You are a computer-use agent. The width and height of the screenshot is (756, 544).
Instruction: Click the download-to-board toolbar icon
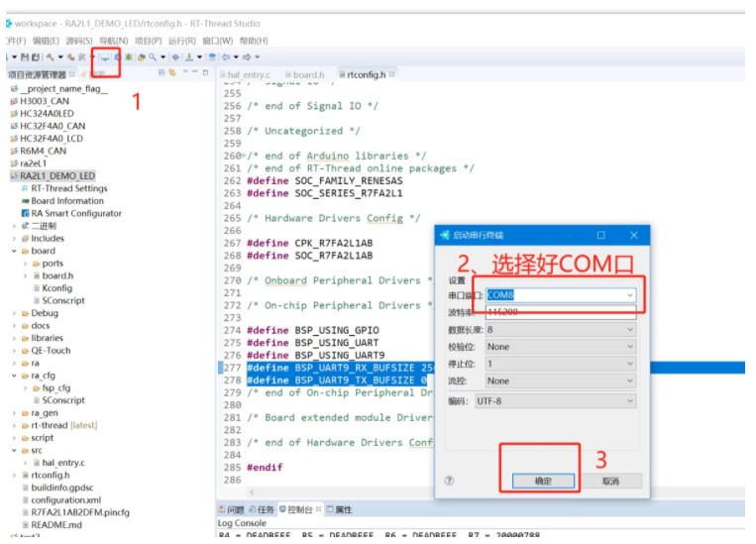click(x=189, y=57)
